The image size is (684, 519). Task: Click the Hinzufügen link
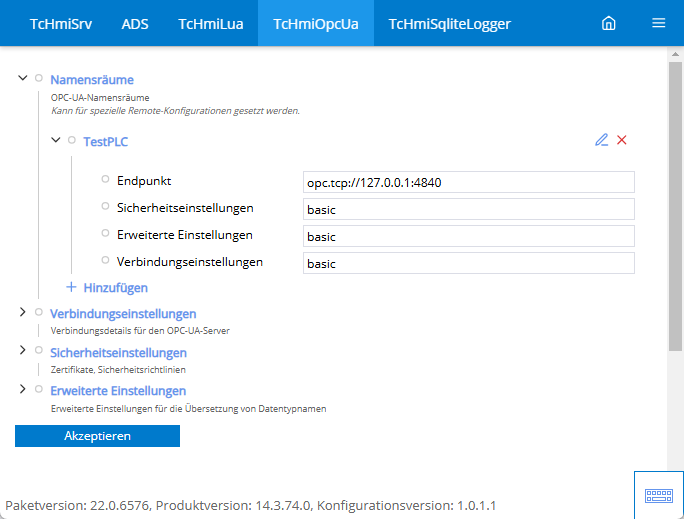tap(116, 288)
